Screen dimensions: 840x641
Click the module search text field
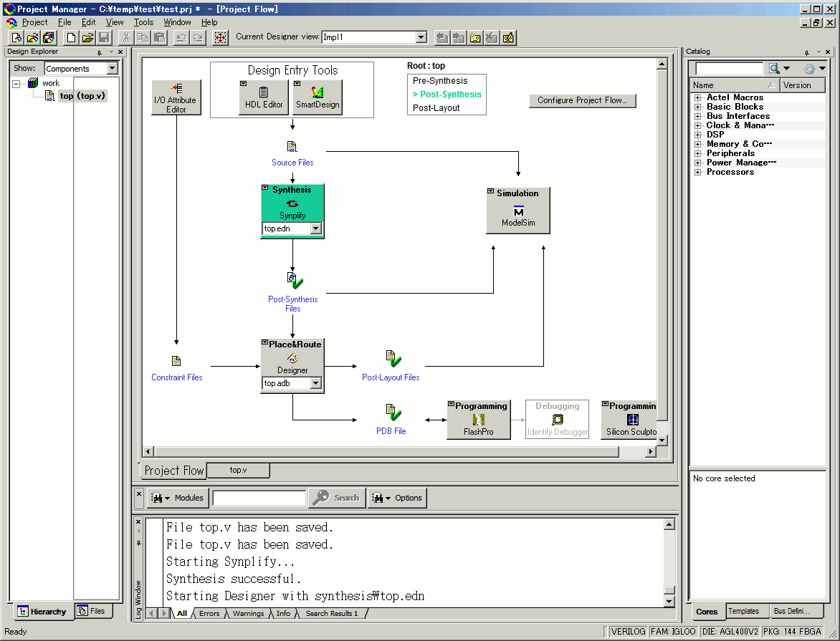(259, 498)
